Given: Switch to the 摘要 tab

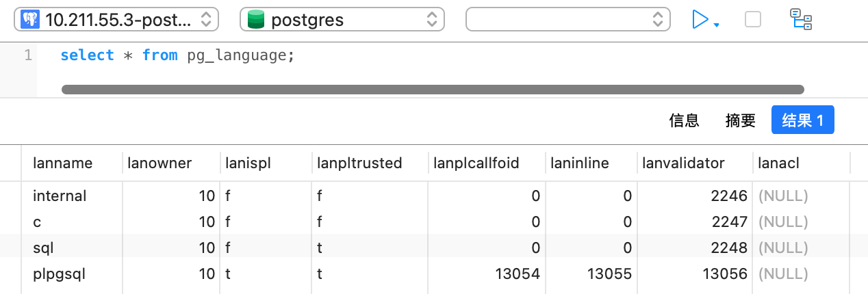Looking at the screenshot, I should click(740, 121).
